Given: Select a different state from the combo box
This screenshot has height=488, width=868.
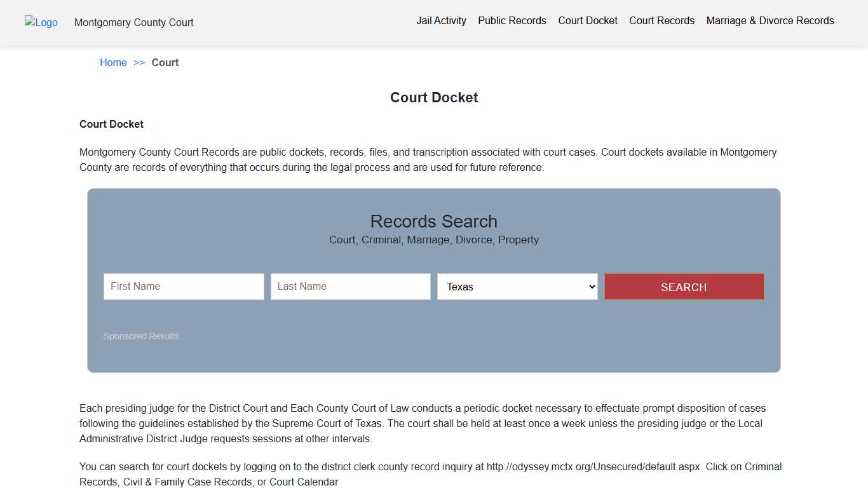Looking at the screenshot, I should [516, 287].
